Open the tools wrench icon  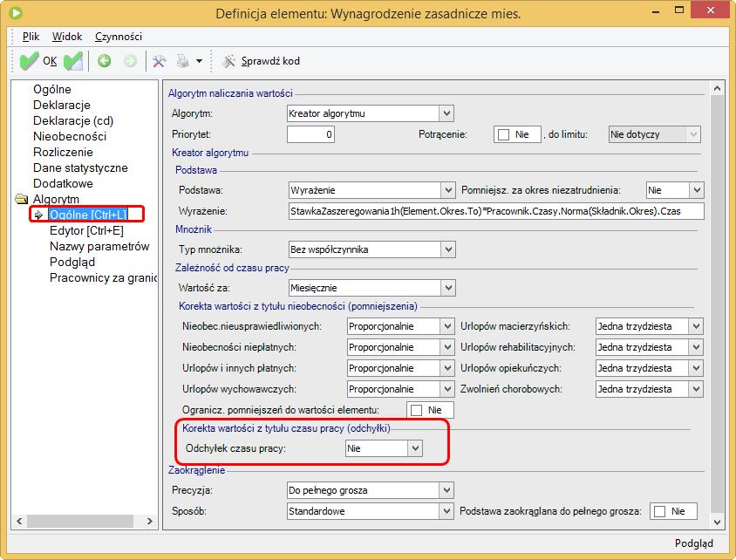click(159, 61)
